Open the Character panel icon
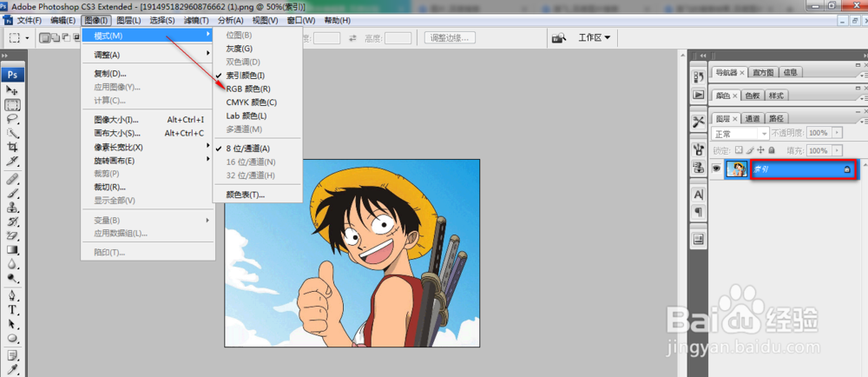 point(699,195)
